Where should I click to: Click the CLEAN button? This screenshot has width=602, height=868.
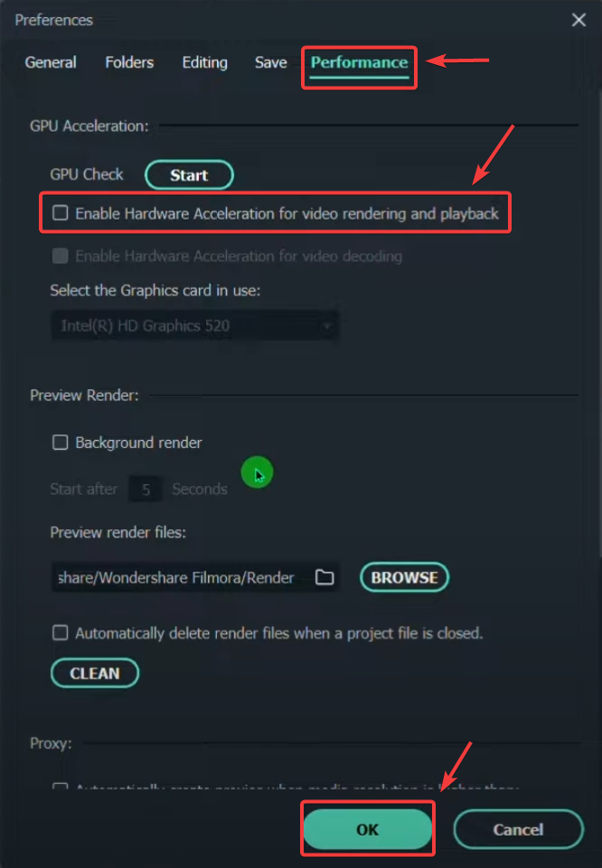[x=95, y=673]
